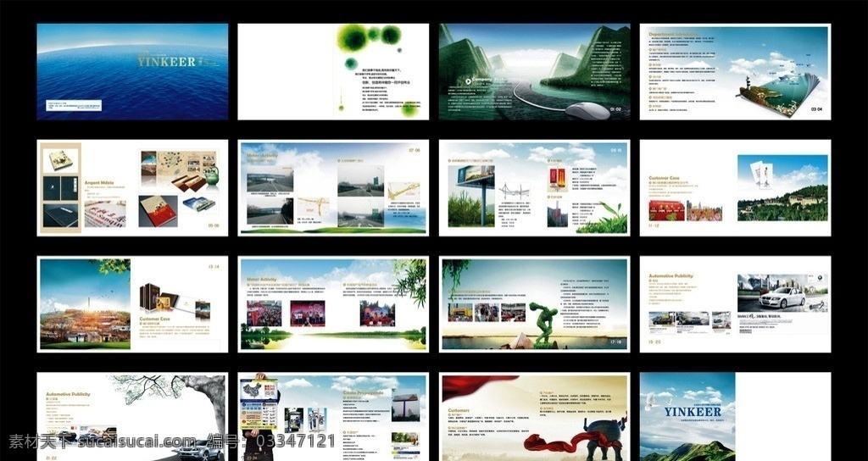Open the Company Profile spread with computer mouse
Viewport: 868px width, 461px height.
click(x=534, y=71)
